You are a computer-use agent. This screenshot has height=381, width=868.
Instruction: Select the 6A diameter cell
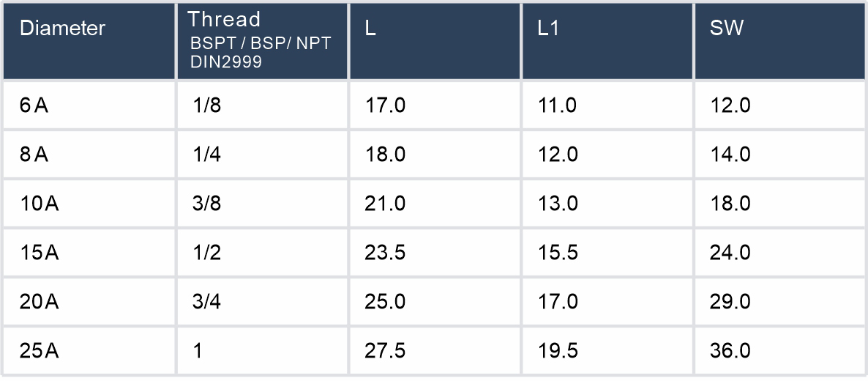[x=34, y=106]
